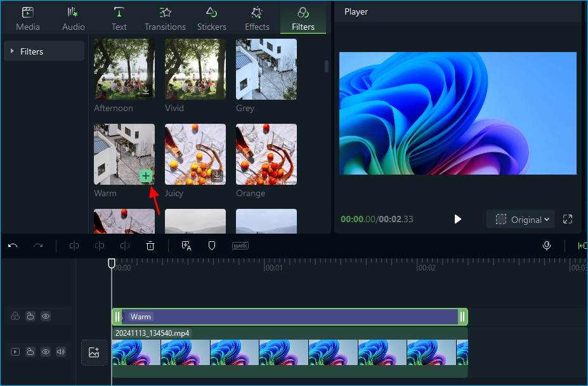
Task: Click the right trim handle of Warm clip
Action: [x=462, y=317]
